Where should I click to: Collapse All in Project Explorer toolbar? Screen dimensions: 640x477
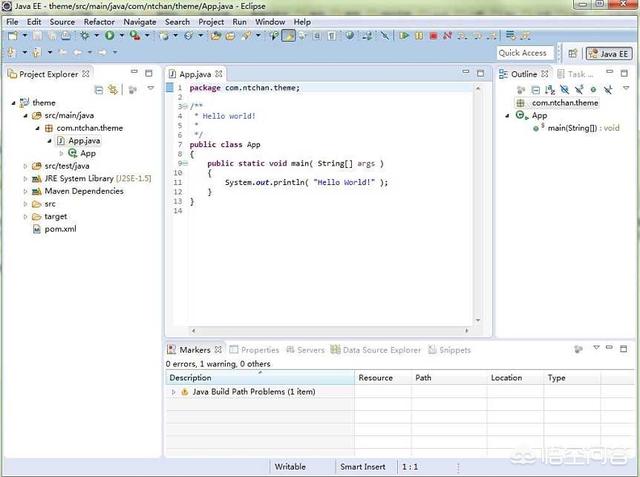98,89
